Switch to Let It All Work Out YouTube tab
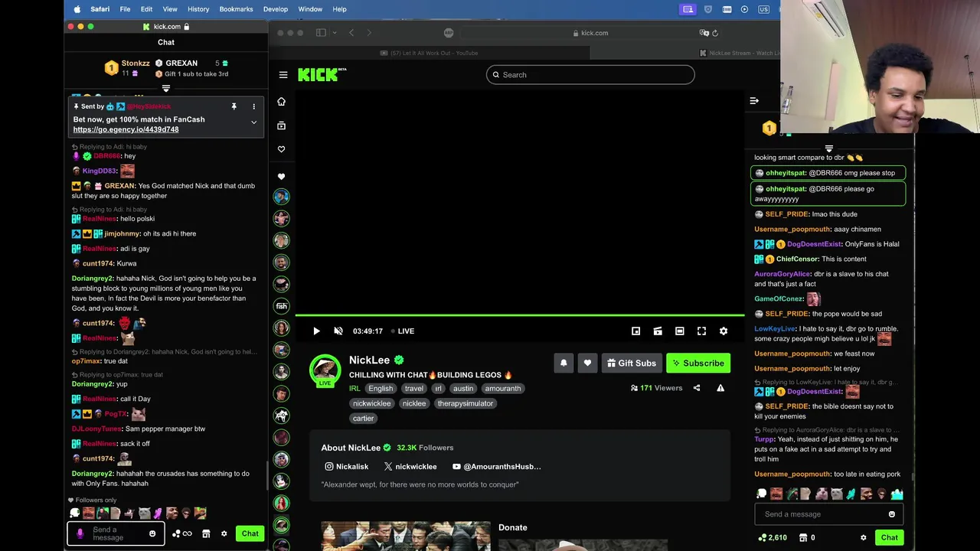Screen dimensions: 980x551 click(x=430, y=53)
